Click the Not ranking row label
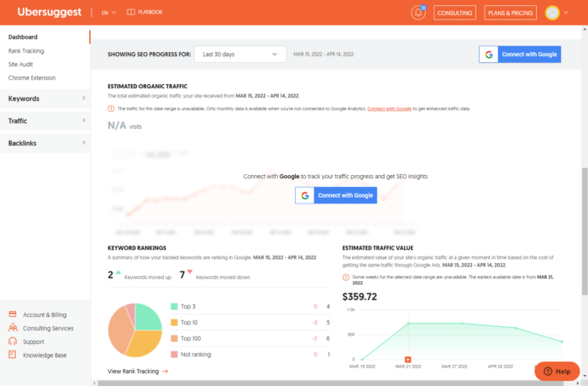The image size is (588, 386). click(196, 354)
